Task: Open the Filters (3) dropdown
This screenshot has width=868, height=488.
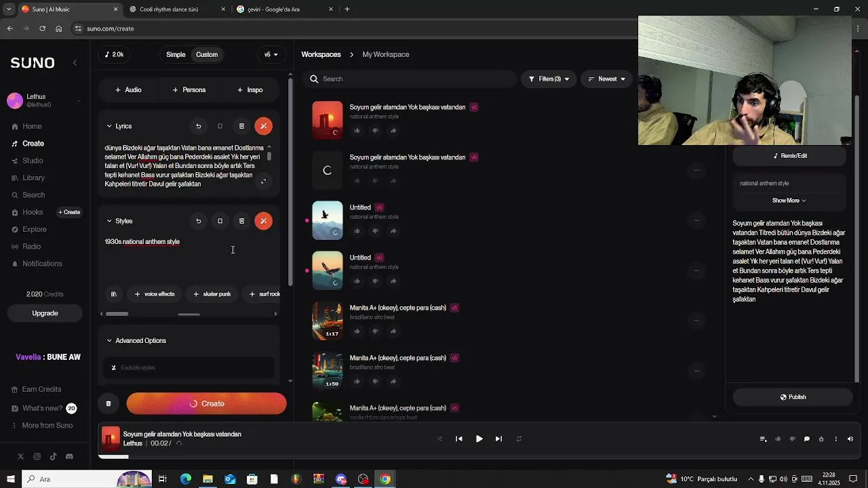Action: (549, 79)
